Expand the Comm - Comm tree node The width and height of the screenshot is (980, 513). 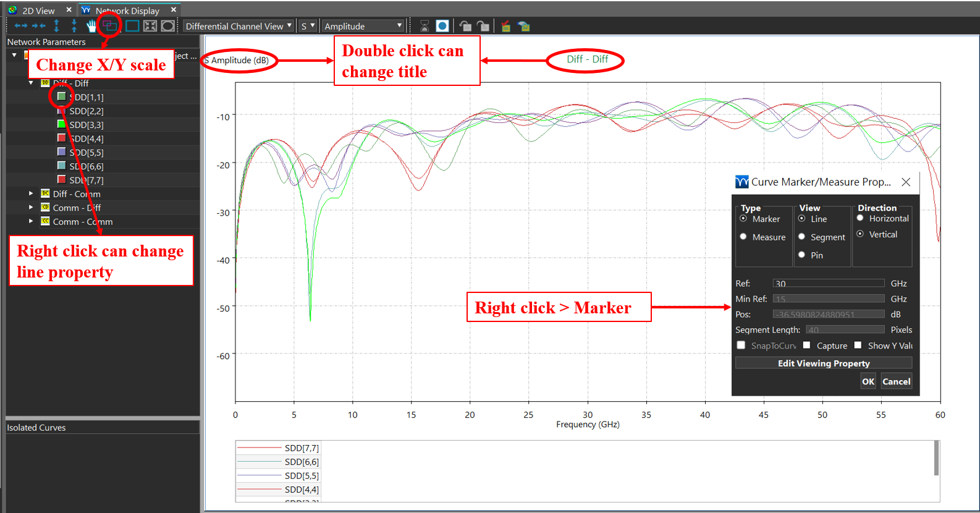click(x=31, y=221)
